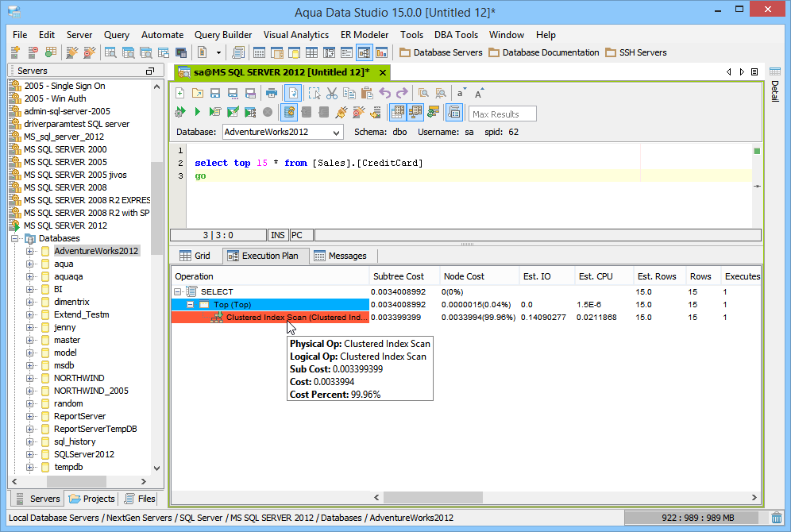
Task: Click the new file icon in editor toolbar
Action: coord(180,93)
